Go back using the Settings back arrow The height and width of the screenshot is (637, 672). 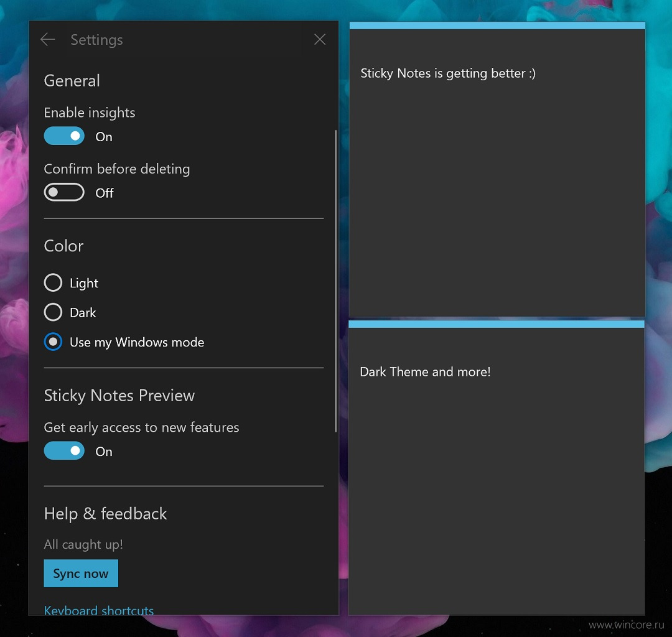click(x=47, y=40)
